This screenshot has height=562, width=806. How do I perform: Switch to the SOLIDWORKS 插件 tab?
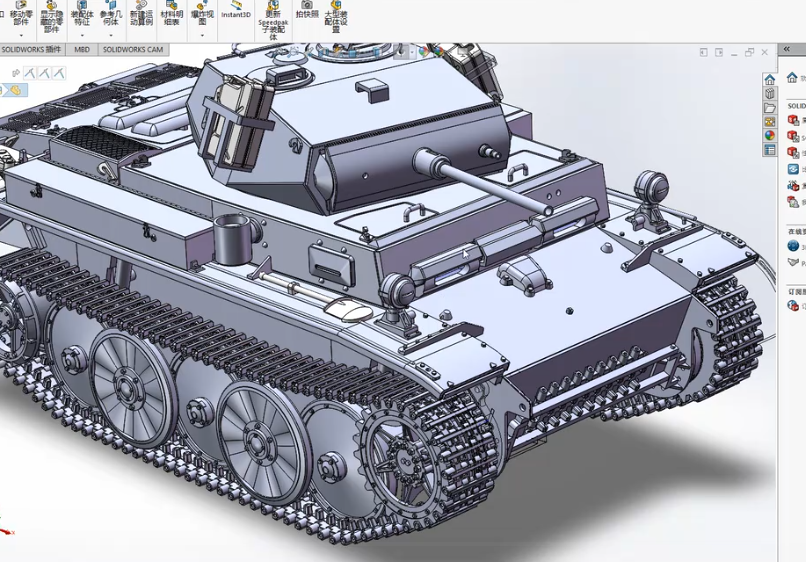[x=31, y=49]
